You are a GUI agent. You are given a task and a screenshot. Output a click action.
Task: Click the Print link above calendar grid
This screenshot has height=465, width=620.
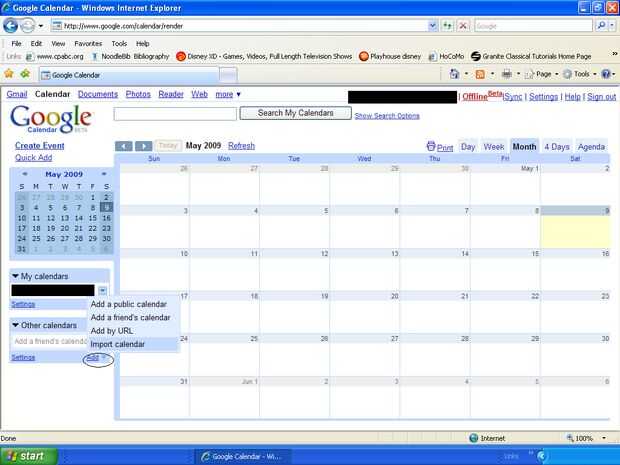pos(440,147)
